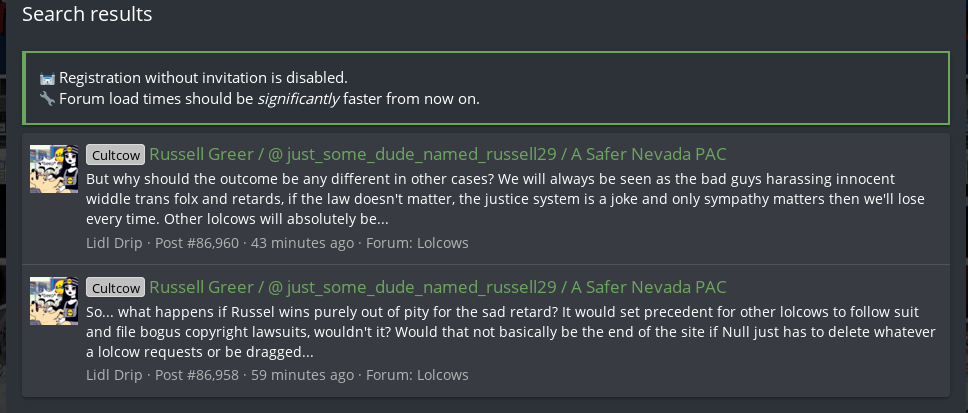Go to Post #86,958

click(x=197, y=375)
